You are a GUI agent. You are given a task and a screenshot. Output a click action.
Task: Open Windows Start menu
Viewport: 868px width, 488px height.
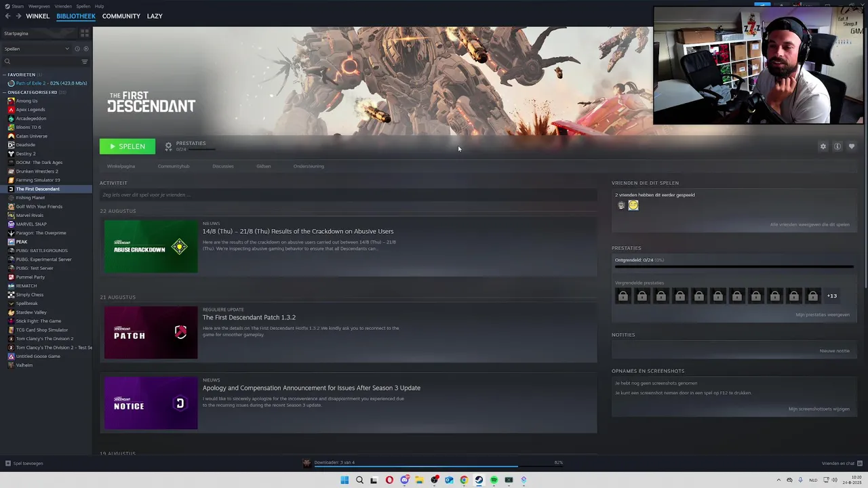click(344, 480)
